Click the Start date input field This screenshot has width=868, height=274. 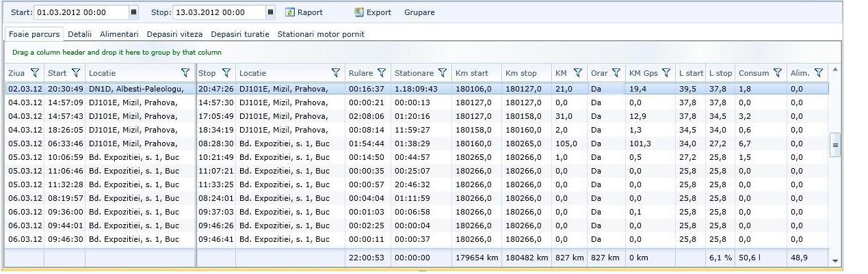80,12
